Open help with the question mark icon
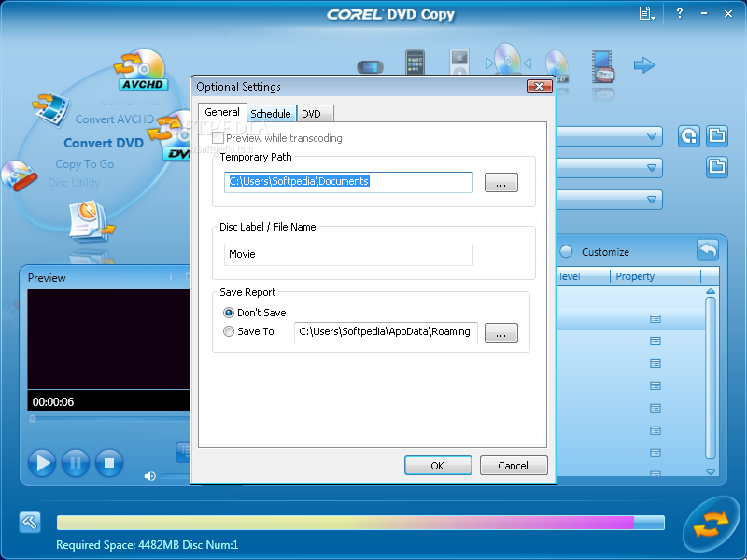The height and width of the screenshot is (560, 747). click(x=680, y=13)
